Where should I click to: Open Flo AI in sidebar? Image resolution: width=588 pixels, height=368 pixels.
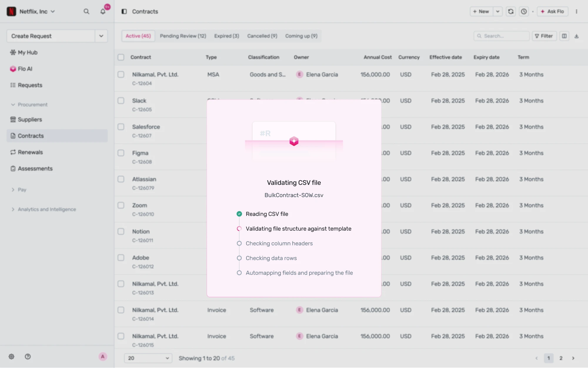pyautogui.click(x=57, y=69)
